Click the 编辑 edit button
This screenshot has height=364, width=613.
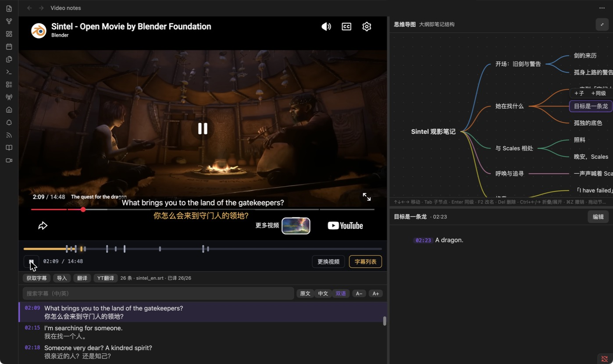[x=598, y=217]
